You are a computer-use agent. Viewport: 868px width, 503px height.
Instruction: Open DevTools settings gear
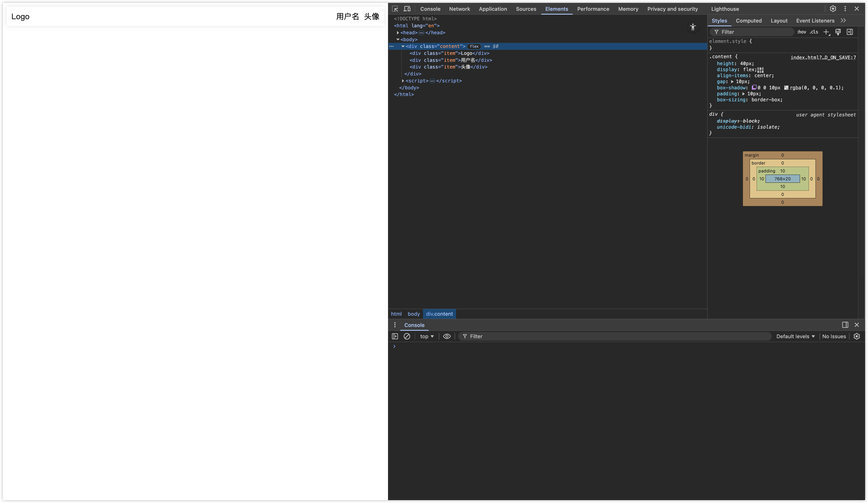coord(833,9)
